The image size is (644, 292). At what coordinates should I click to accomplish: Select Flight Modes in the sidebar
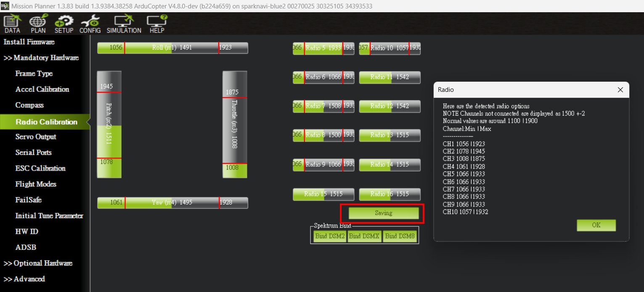tap(36, 184)
